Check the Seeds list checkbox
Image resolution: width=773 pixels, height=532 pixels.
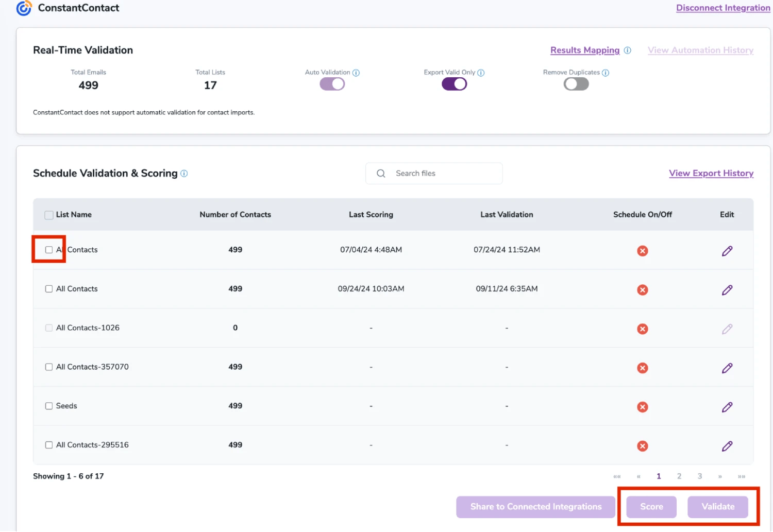(49, 406)
